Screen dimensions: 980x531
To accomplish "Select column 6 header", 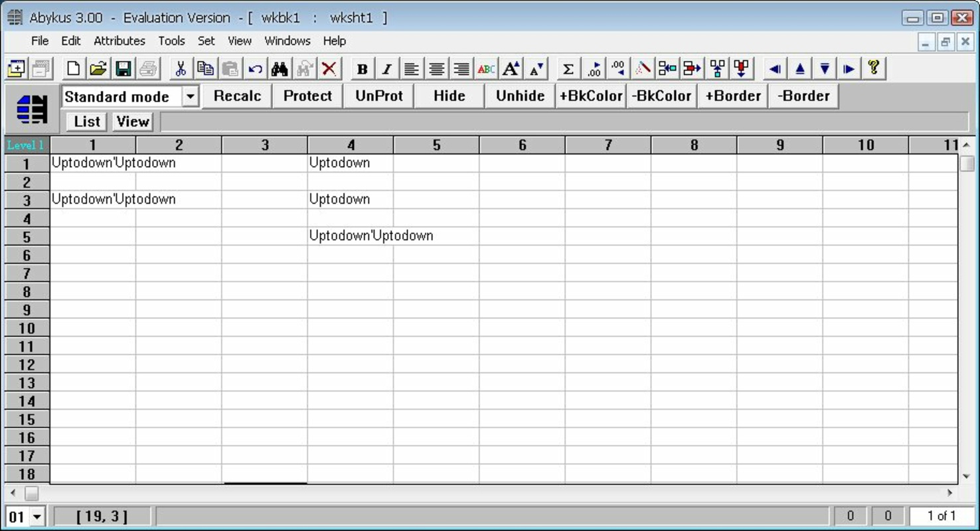I will point(523,145).
